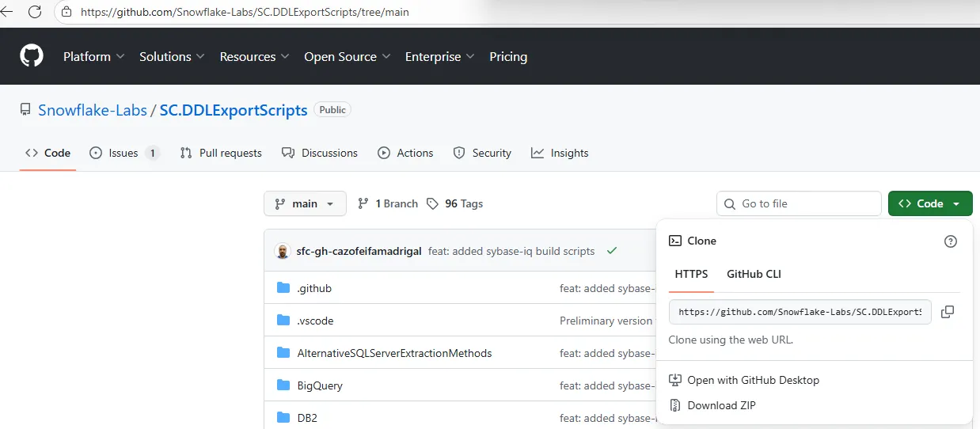Open the main branch selector dropdown
This screenshot has height=429, width=980.
[305, 203]
